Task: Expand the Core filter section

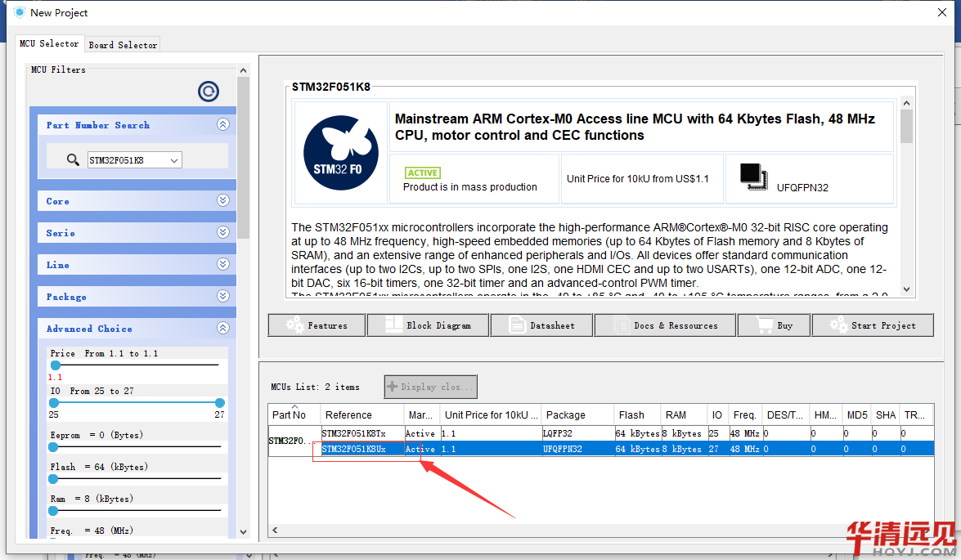Action: pos(222,201)
